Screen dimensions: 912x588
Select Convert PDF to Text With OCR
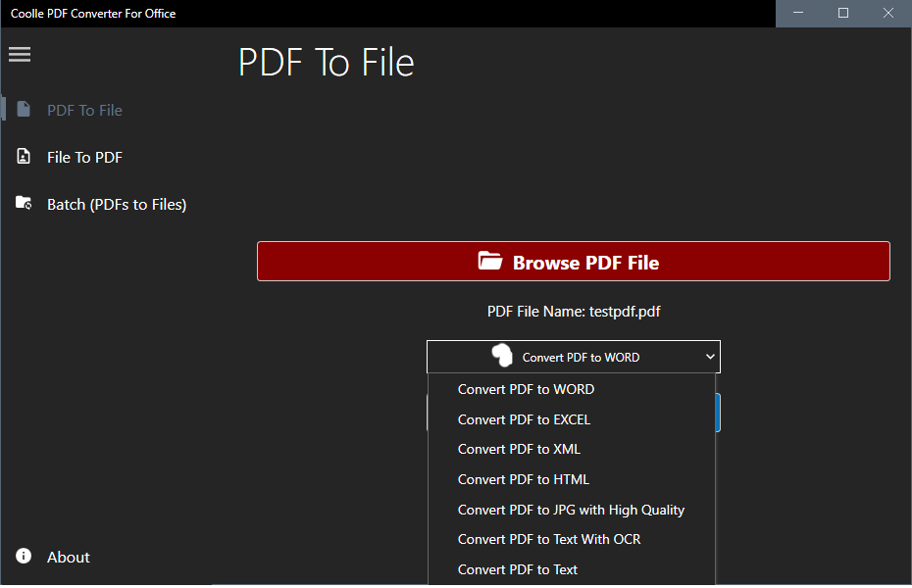[549, 539]
